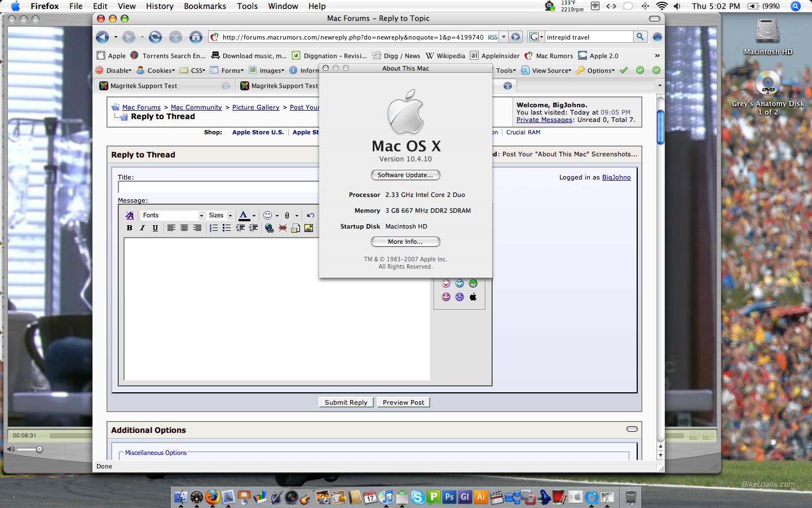Open the Options dropdown in developer toolbar
This screenshot has width=812, height=508.
tap(595, 71)
